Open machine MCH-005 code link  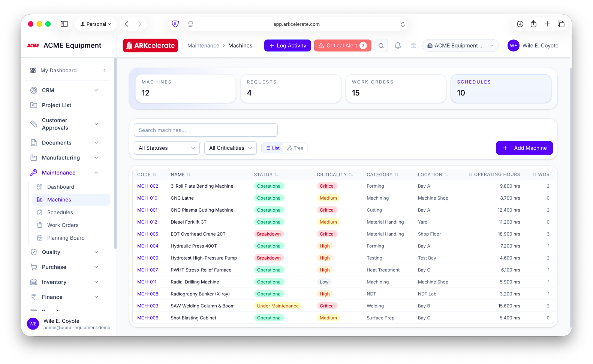coord(148,234)
